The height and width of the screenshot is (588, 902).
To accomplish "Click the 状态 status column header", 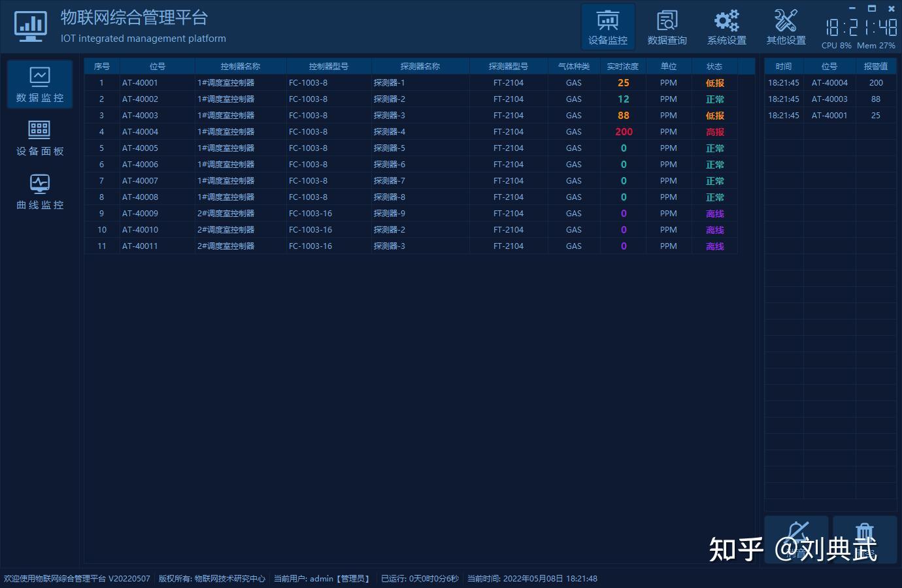I will coord(714,66).
